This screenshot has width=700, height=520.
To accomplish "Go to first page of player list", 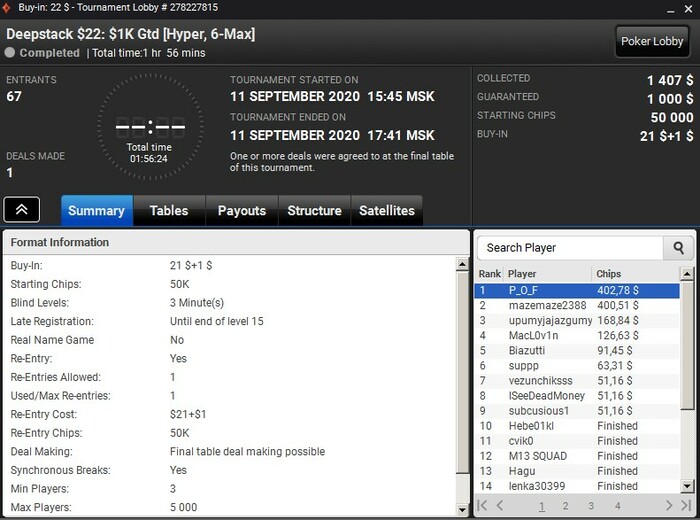I will coord(482,505).
